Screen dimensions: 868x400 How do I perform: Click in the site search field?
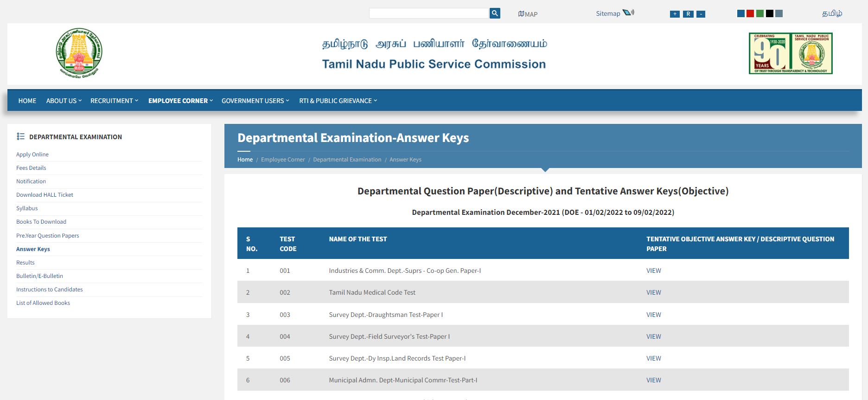(429, 13)
